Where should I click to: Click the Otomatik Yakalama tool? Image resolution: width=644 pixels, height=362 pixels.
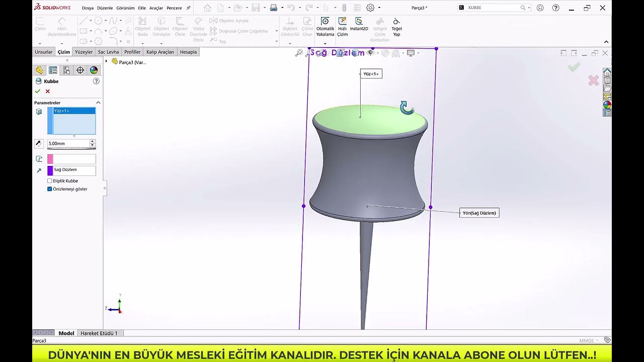point(325,27)
